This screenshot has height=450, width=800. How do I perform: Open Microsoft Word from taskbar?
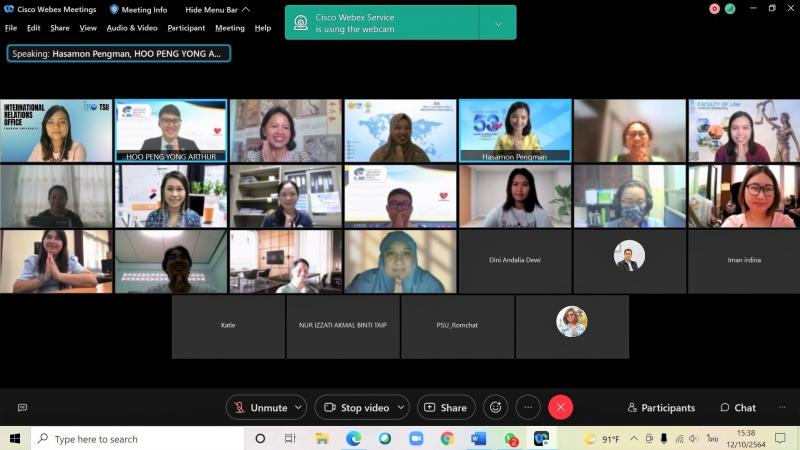[479, 438]
